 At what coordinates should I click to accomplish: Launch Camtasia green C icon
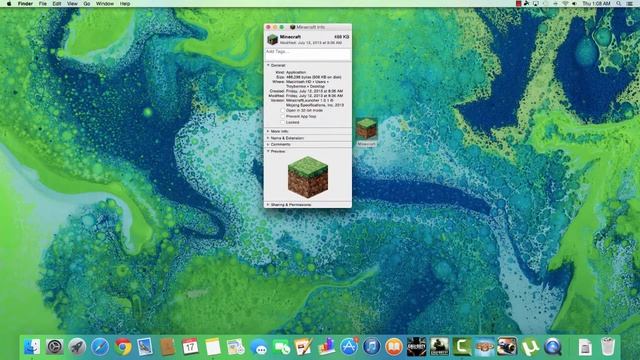click(x=462, y=347)
